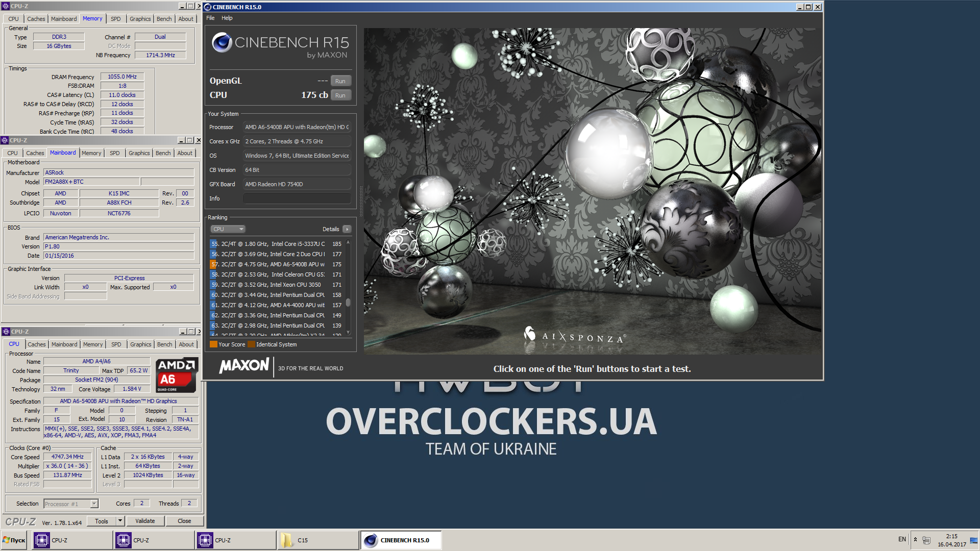Viewport: 980px width, 551px height.
Task: Open the first CPU-Z taskbar button
Action: (72, 540)
